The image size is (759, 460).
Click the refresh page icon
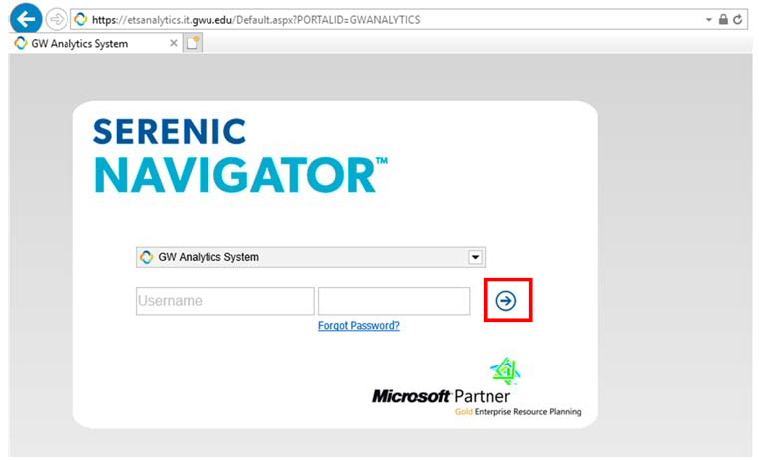738,19
